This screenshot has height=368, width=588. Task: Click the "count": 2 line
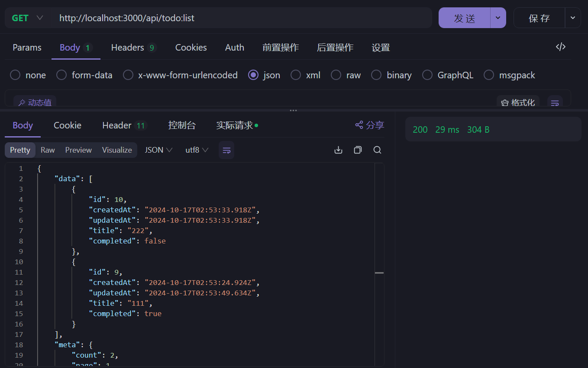click(95, 355)
